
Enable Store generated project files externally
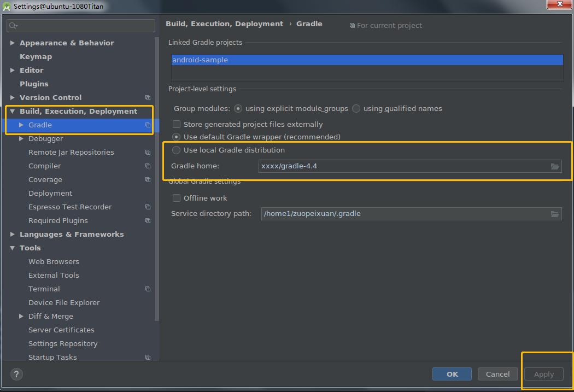point(177,124)
